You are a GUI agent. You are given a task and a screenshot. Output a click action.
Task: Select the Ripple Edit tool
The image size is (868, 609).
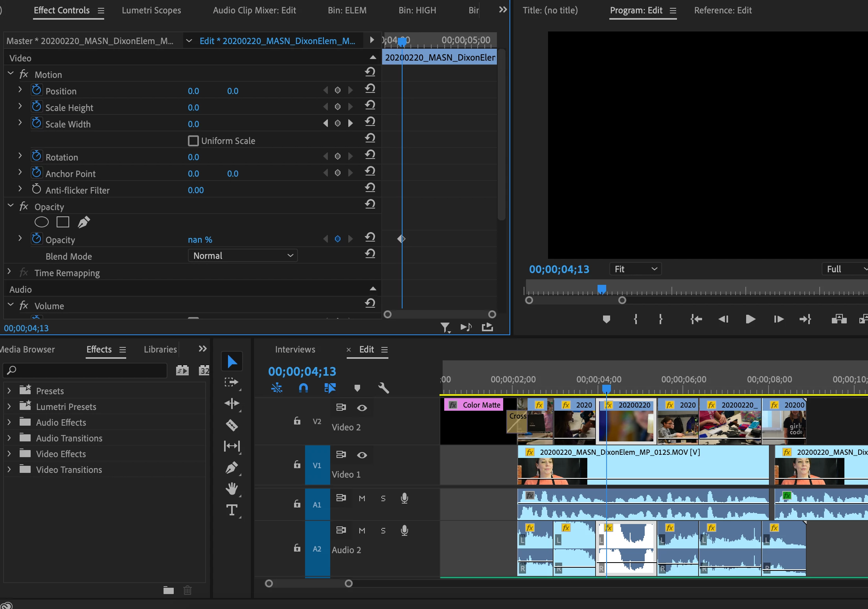(x=232, y=404)
